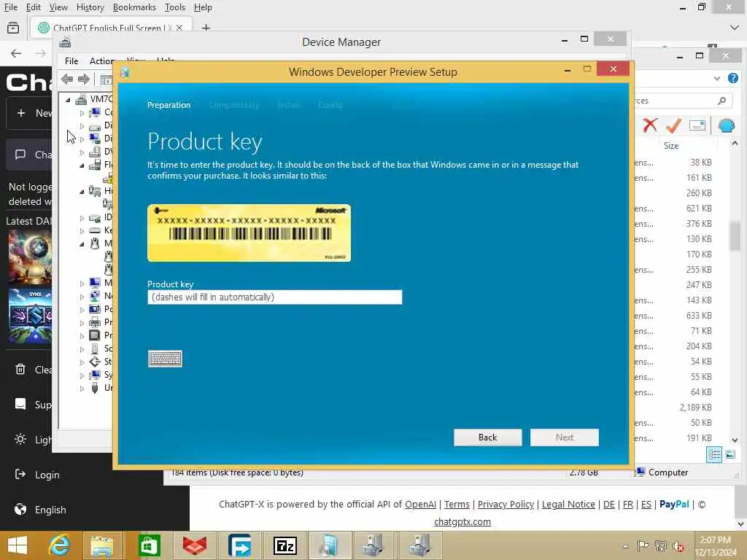Click the orange checkmark rename icon in Explorer
The height and width of the screenshot is (560, 747).
click(673, 125)
